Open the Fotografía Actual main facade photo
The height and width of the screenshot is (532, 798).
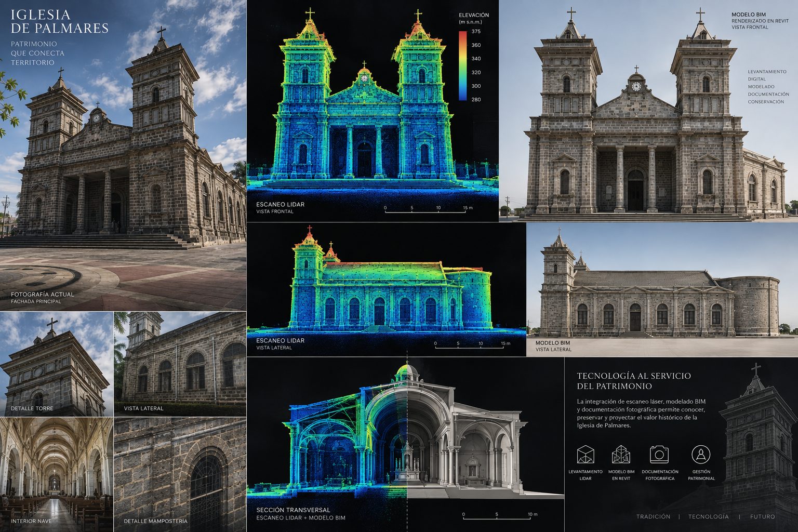point(123,155)
